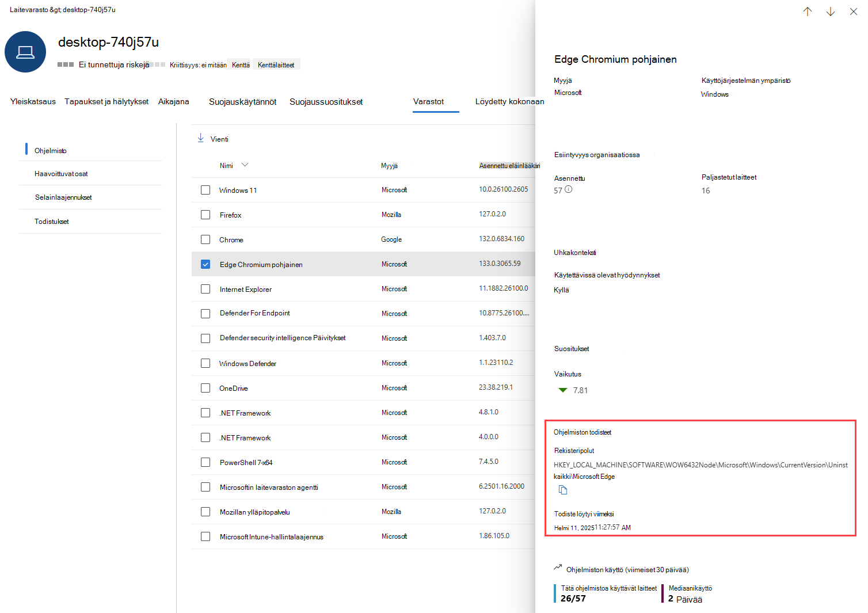
Task: Click the desktop-740j57u device title
Action: tap(108, 42)
